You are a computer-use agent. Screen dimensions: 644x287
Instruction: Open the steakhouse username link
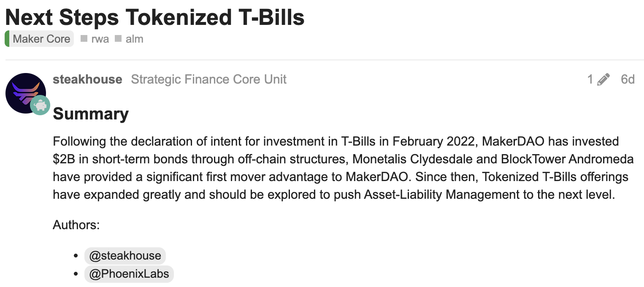click(x=87, y=79)
